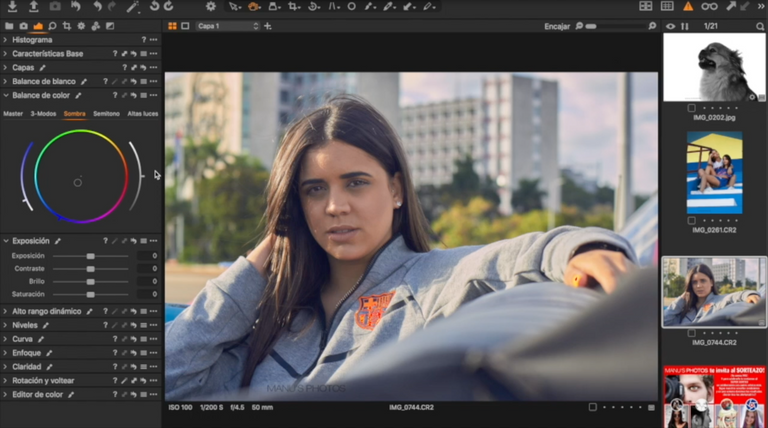Tick color tag box below viewer image

[593, 407]
